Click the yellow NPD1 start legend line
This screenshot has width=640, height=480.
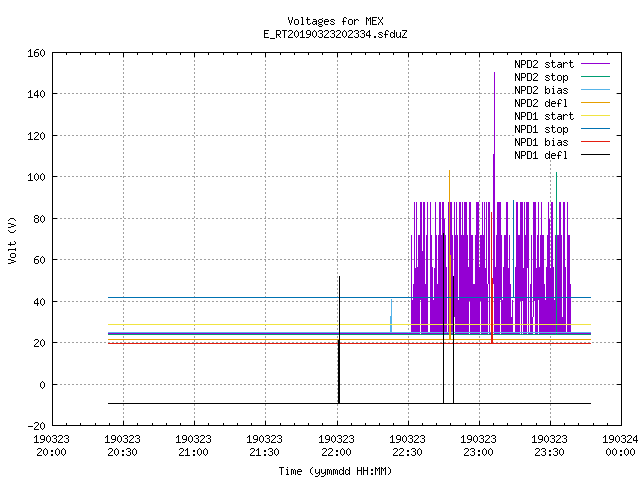point(595,116)
